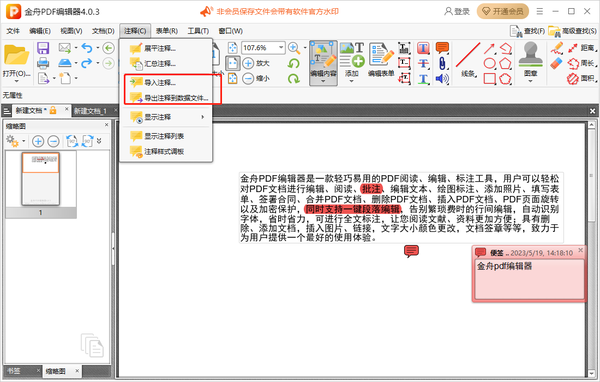
Task: Choose 导出注释到数据文件 menu item
Action: click(x=166, y=98)
